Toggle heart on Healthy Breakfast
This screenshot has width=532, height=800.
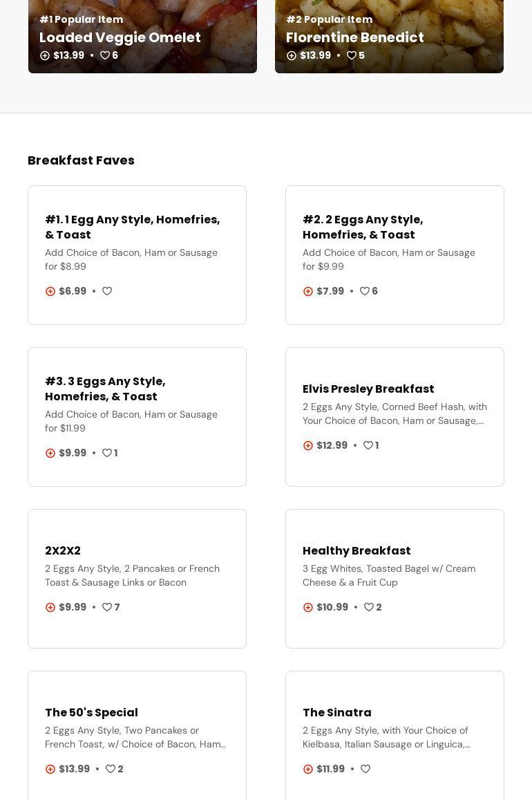click(x=369, y=607)
